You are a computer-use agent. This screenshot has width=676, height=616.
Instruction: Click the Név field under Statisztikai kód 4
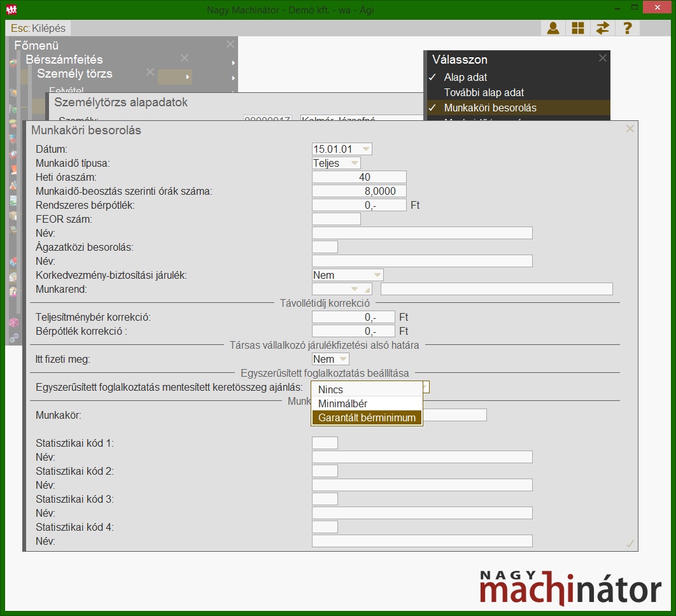pyautogui.click(x=422, y=541)
